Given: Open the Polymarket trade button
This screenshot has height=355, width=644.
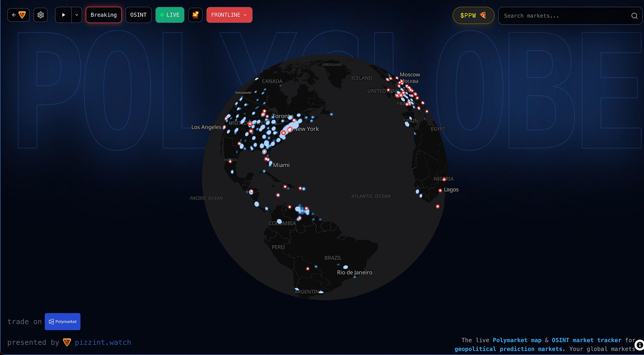Looking at the screenshot, I should click(62, 321).
